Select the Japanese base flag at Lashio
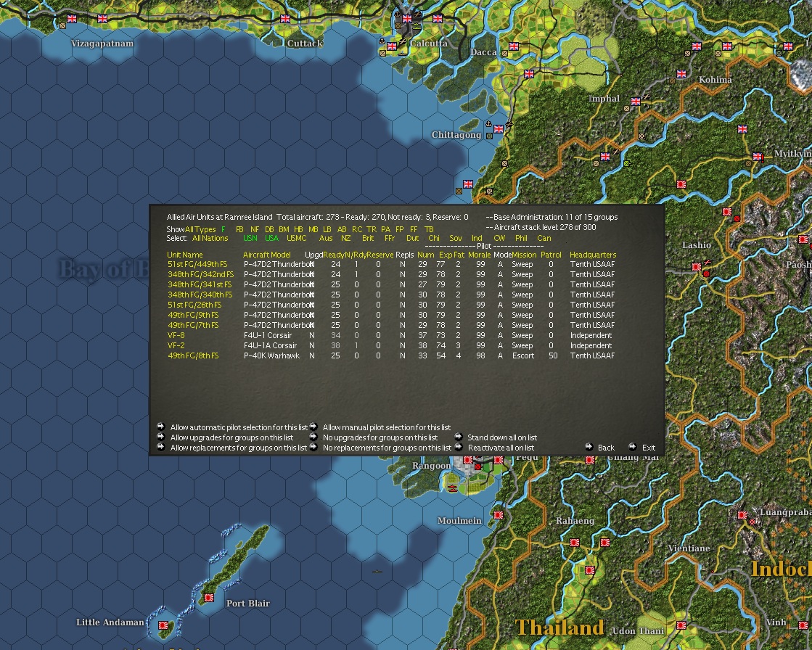Image resolution: width=812 pixels, height=650 pixels. tap(697, 266)
